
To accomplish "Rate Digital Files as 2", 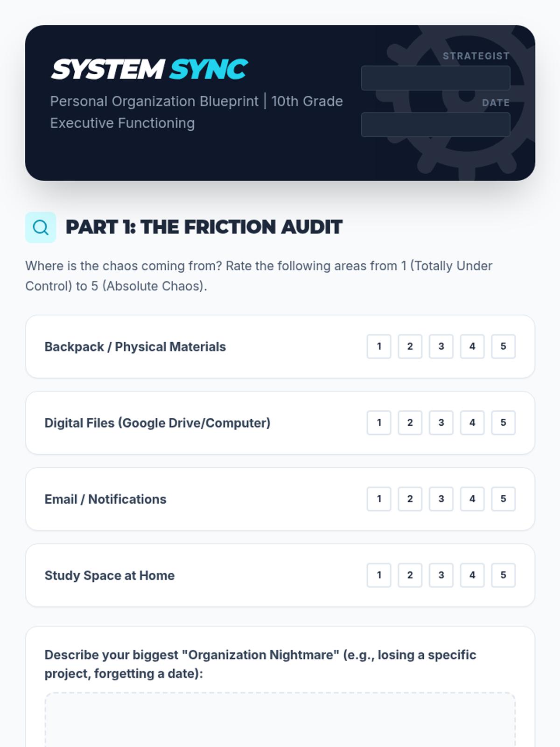I will (x=410, y=423).
